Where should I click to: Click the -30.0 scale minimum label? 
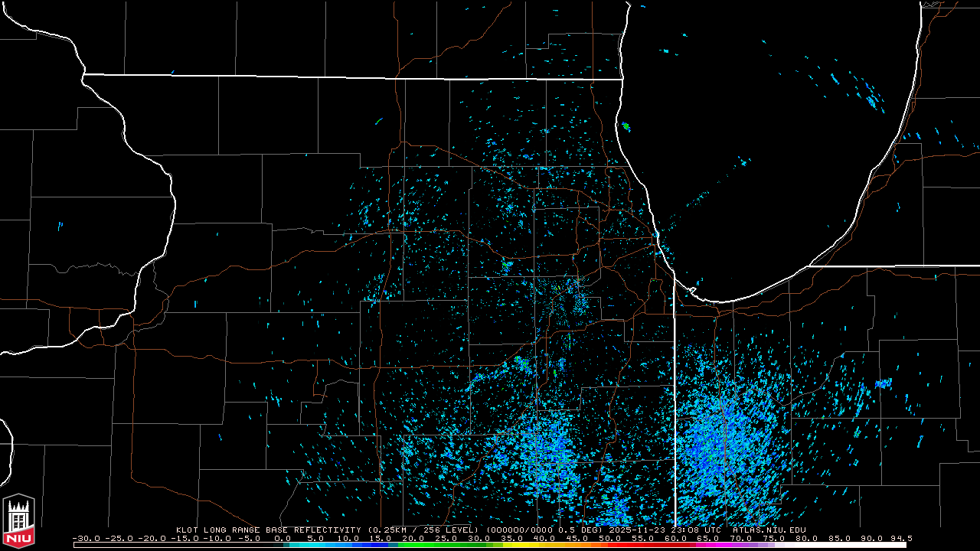point(87,538)
